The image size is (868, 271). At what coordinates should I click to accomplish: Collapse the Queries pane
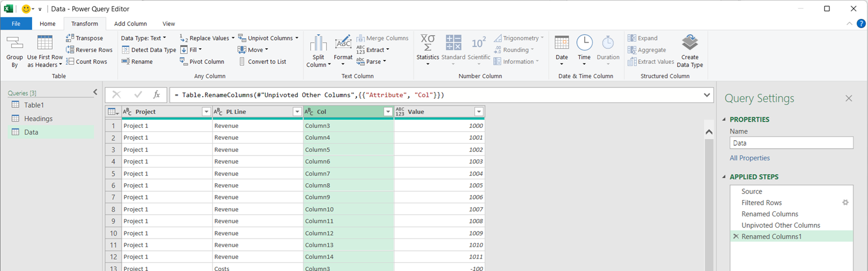tap(95, 92)
